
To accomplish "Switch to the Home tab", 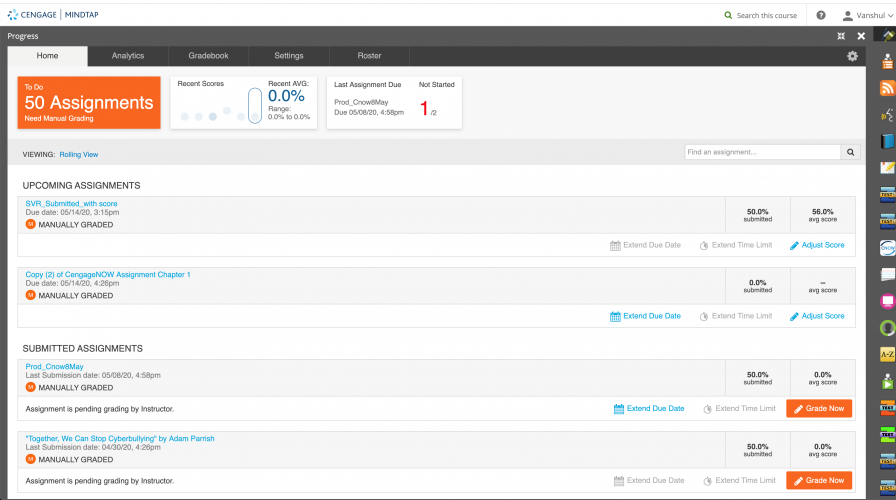I will tap(47, 56).
